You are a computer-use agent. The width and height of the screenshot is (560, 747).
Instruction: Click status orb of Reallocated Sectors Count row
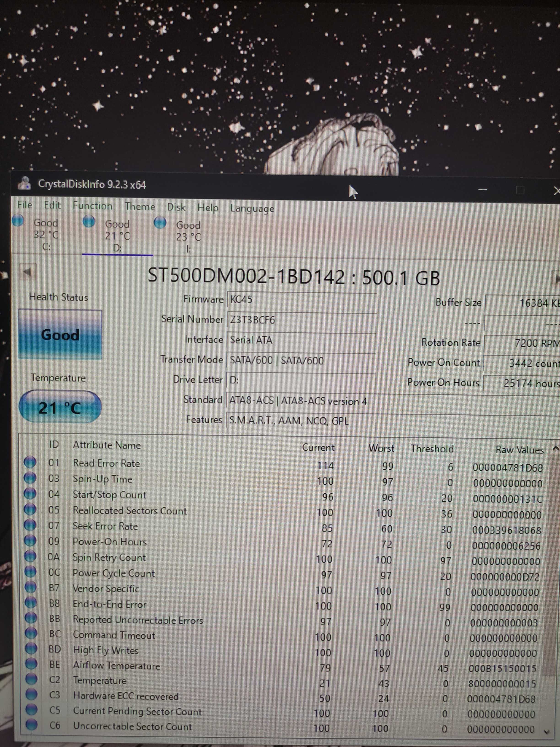click(30, 509)
